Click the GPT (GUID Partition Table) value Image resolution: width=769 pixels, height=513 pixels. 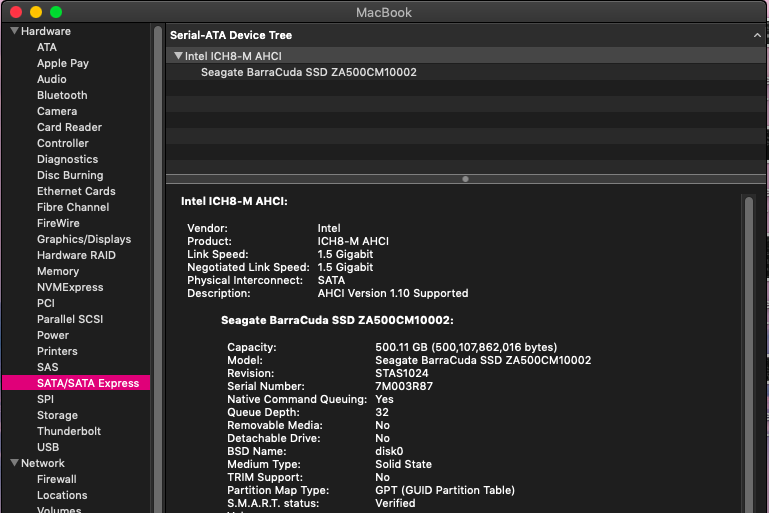[x=445, y=490]
